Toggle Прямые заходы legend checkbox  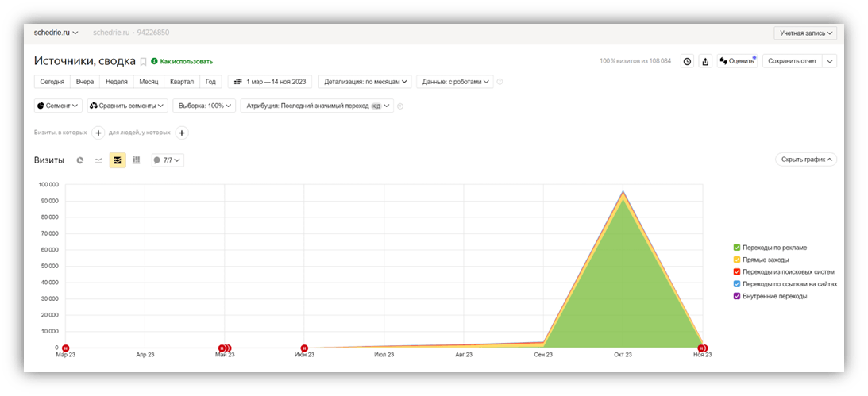737,260
